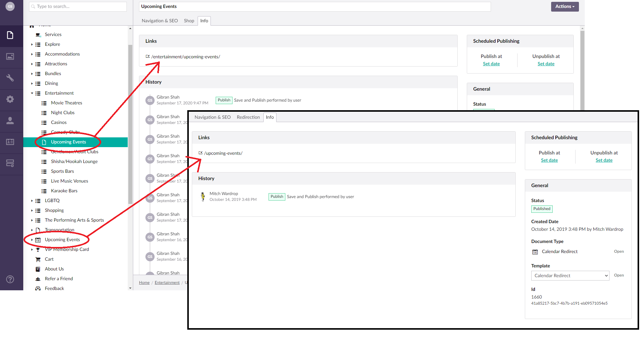Image resolution: width=644 pixels, height=337 pixels.
Task: Click the link icon beside /upcoming-events/
Action: tap(200, 153)
